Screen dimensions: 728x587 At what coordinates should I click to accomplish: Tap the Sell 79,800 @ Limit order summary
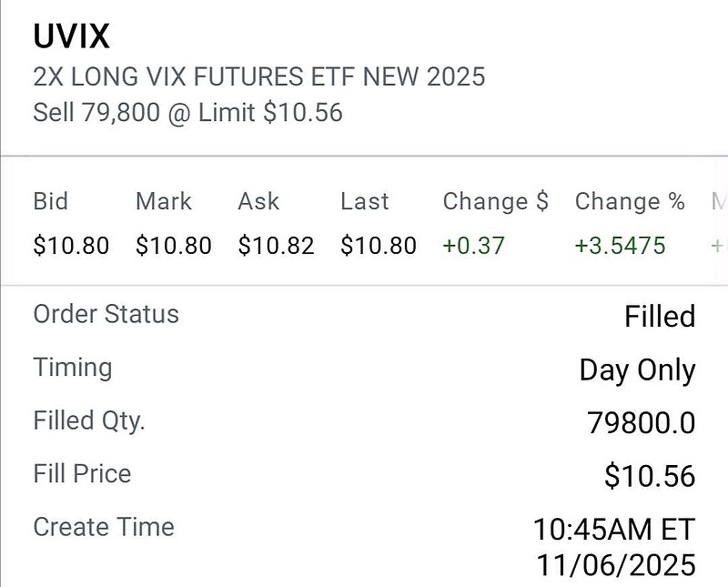[187, 114]
